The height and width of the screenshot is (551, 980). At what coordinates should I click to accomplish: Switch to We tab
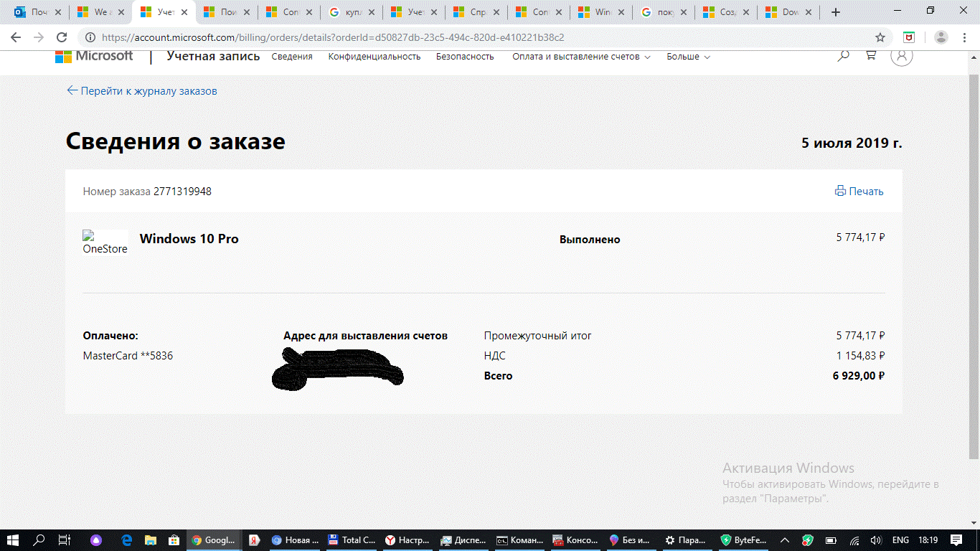100,12
